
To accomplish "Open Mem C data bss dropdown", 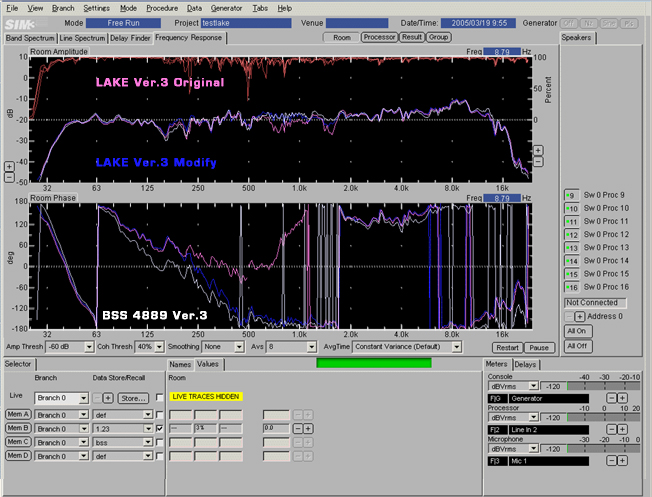I will (148, 443).
